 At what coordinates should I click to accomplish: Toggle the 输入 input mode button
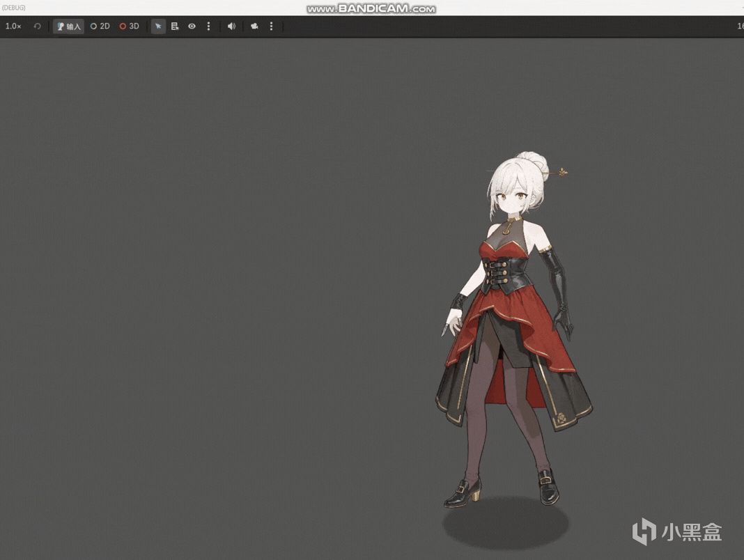(x=68, y=26)
